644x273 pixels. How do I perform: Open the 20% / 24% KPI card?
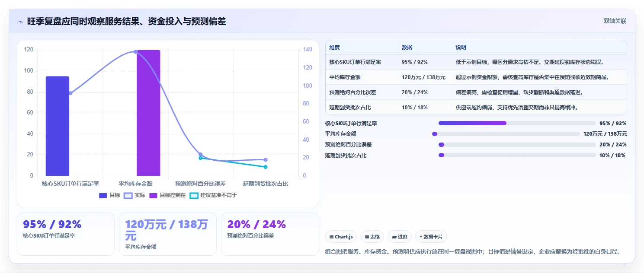270,234
